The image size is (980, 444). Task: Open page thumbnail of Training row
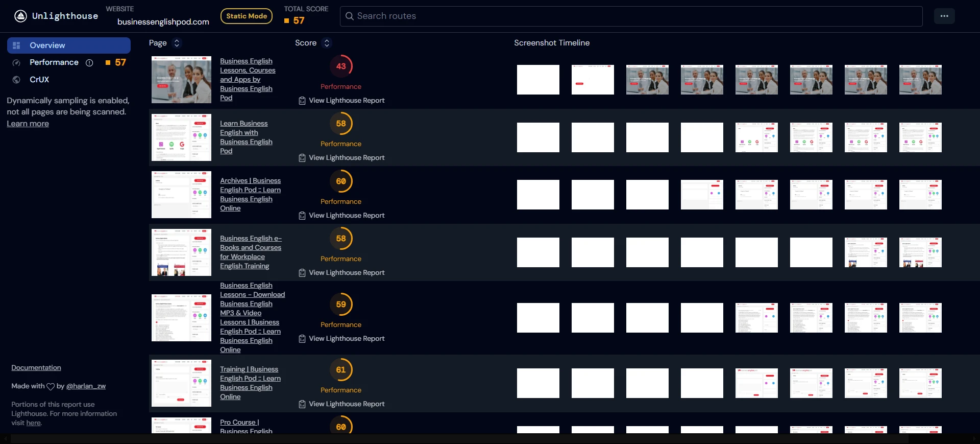(181, 383)
